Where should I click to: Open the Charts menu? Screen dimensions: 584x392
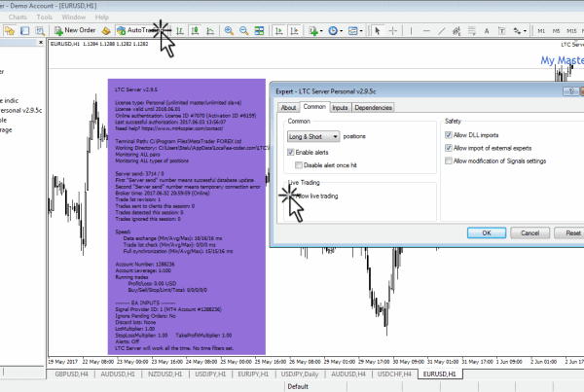pos(18,18)
